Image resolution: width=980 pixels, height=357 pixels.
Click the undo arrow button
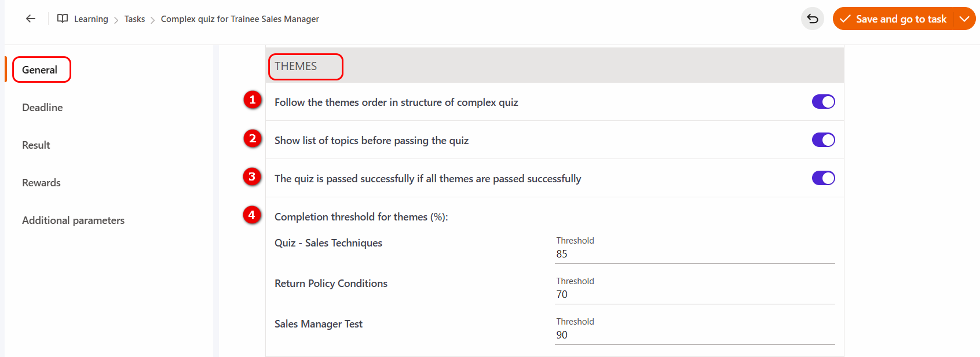[812, 19]
